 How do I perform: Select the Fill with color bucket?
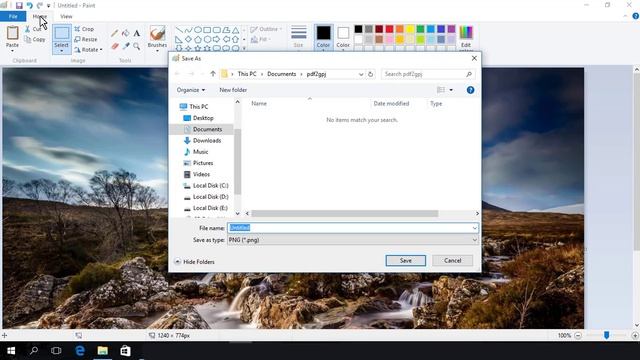tap(126, 33)
